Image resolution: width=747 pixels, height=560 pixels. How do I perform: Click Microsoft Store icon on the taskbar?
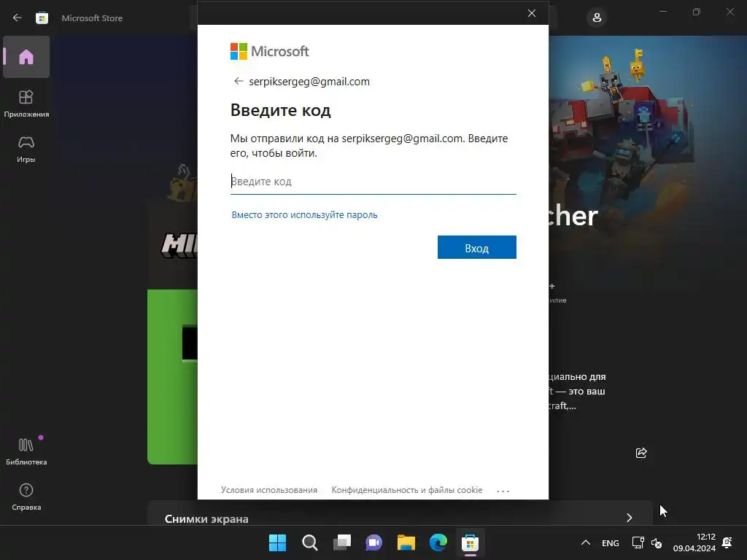[x=471, y=542]
